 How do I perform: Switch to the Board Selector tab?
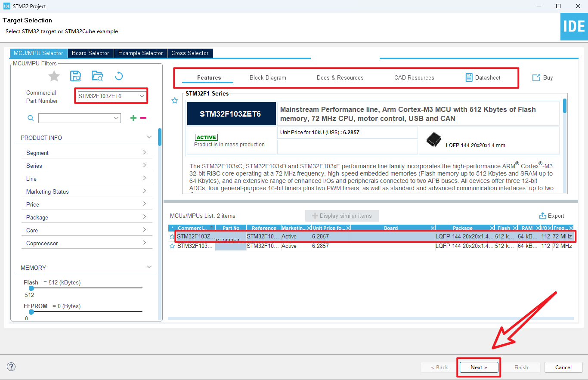(x=90, y=53)
